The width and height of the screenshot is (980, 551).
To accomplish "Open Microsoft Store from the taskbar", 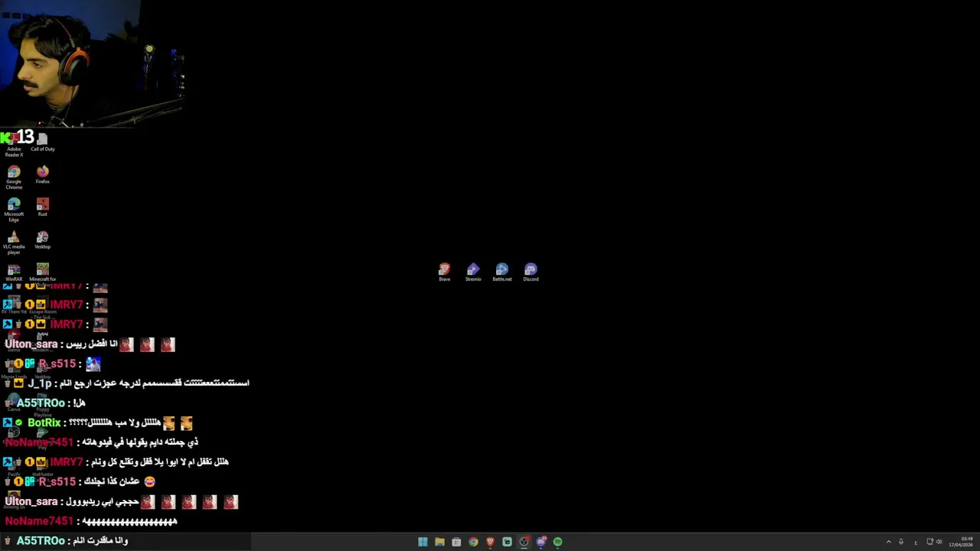I will 456,542.
